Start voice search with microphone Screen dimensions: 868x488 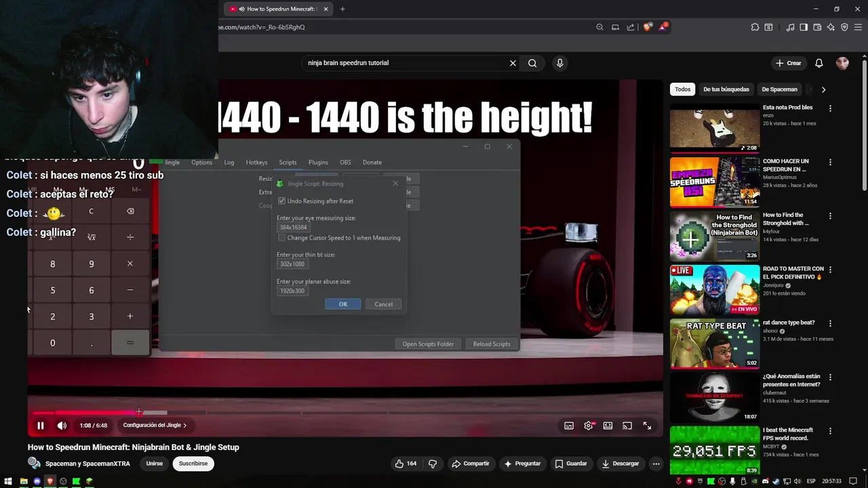coord(559,63)
